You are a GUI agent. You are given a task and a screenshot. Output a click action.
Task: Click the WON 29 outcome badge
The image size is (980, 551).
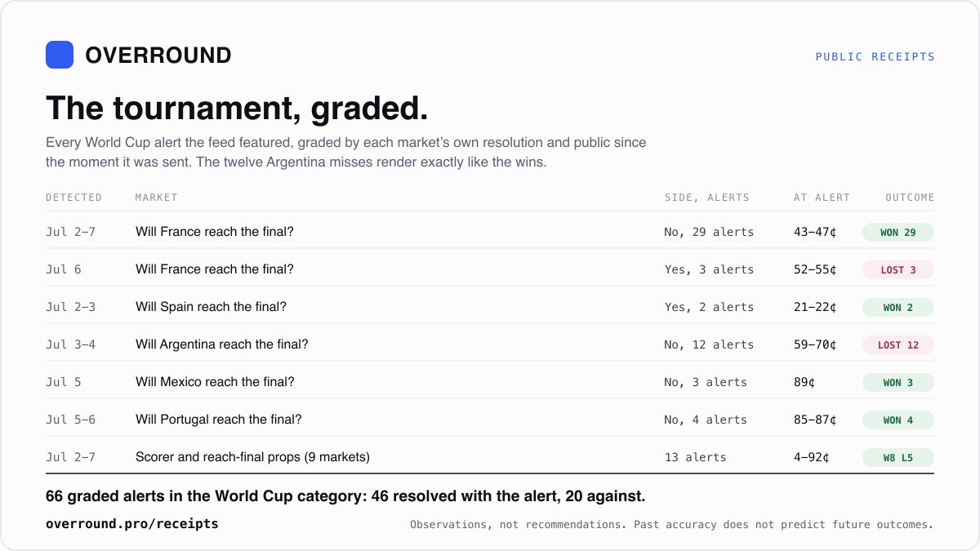click(x=898, y=233)
